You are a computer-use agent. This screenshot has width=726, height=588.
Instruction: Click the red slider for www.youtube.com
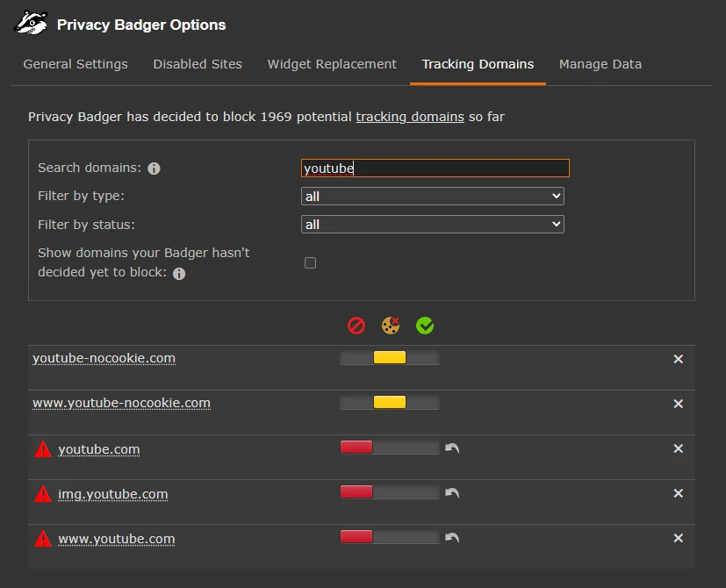pos(356,536)
